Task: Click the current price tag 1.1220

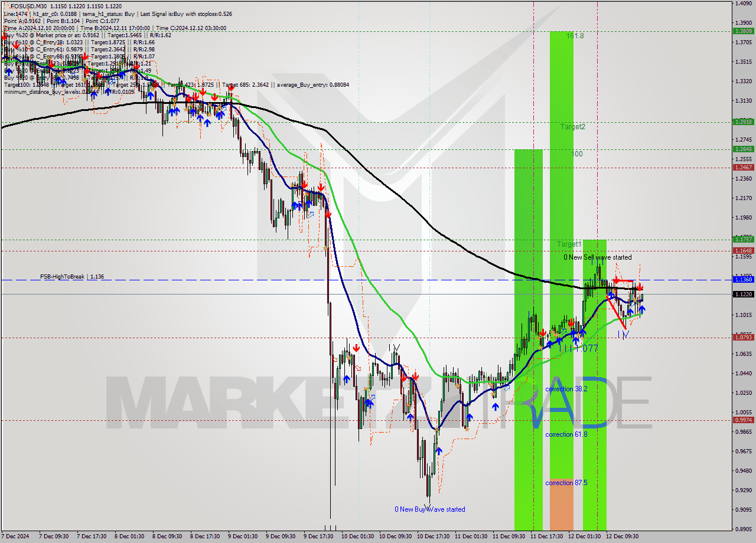Action: tap(743, 294)
